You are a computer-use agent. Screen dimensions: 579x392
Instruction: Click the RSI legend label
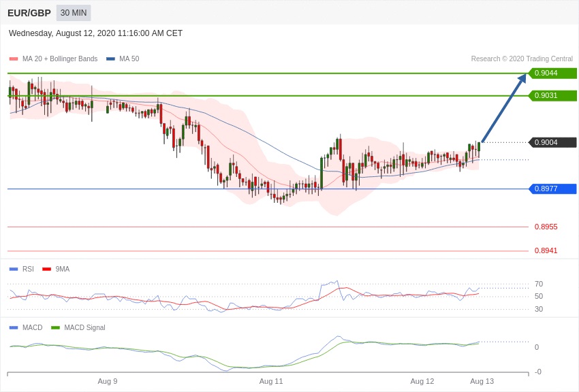28,269
